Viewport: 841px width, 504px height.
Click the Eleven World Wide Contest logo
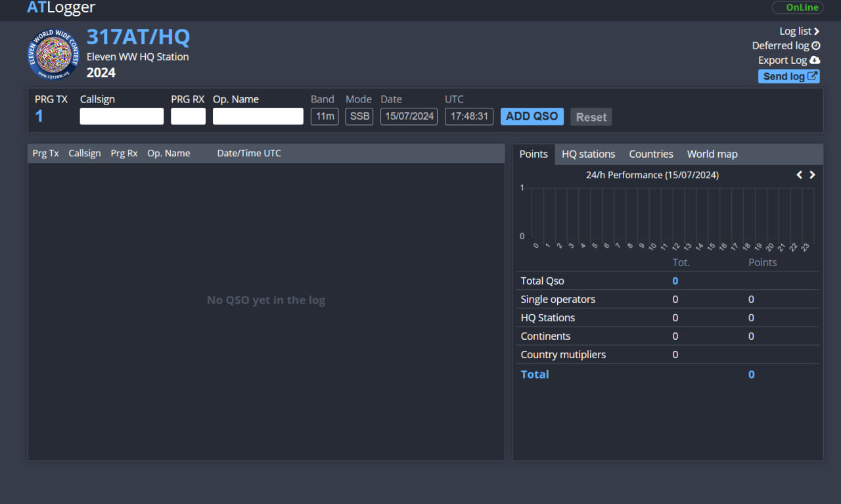pyautogui.click(x=53, y=55)
